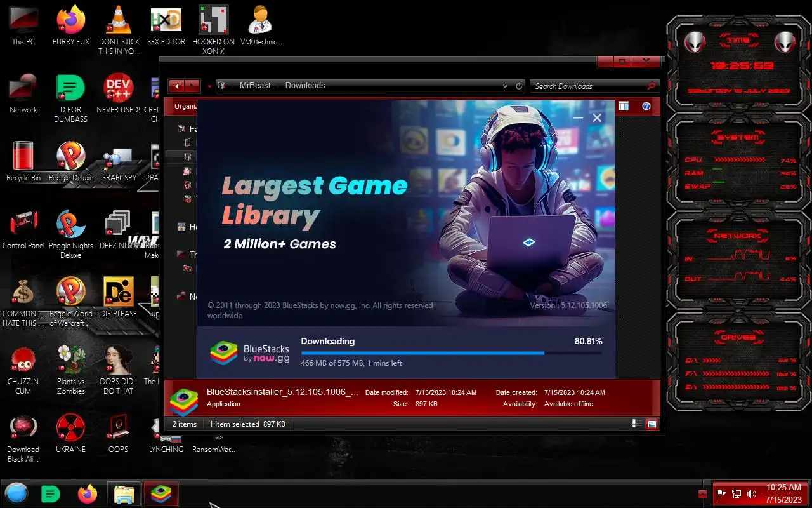Toggle the preview pane button
Viewport: 812px width, 508px height.
click(624, 106)
